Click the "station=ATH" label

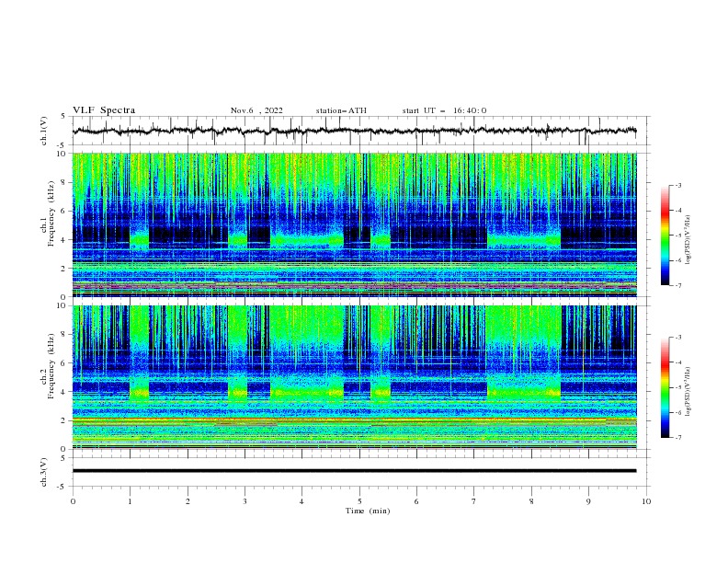(x=341, y=110)
